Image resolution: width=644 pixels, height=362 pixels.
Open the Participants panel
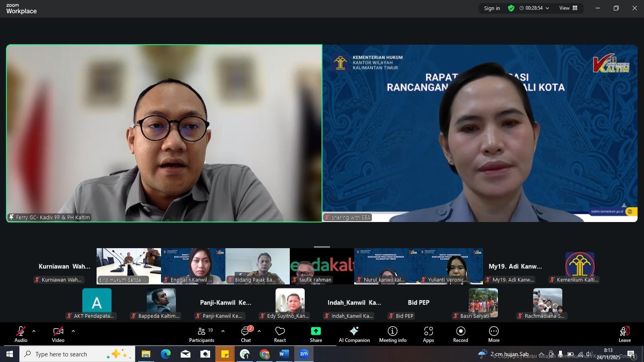click(202, 334)
